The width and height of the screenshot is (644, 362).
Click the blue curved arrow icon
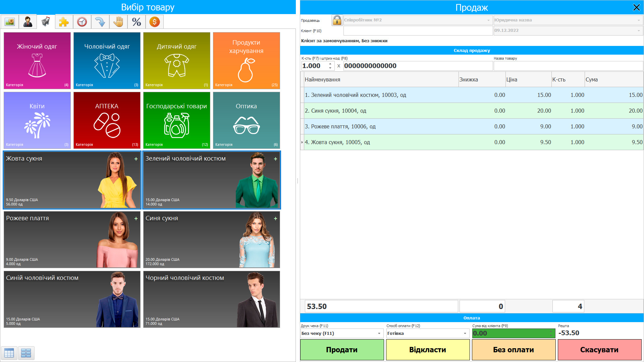(100, 22)
